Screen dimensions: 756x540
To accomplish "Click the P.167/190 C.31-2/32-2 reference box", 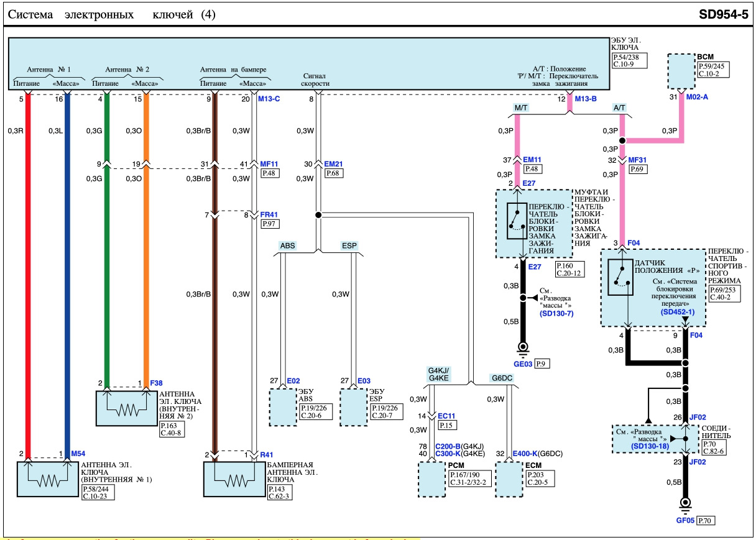I will tap(469, 478).
